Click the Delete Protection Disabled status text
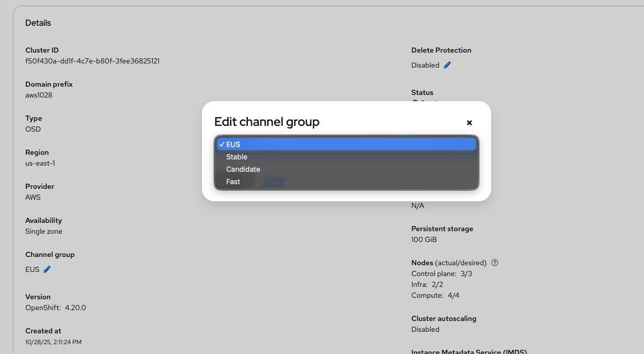Viewport: 644px width, 354px height. point(425,65)
